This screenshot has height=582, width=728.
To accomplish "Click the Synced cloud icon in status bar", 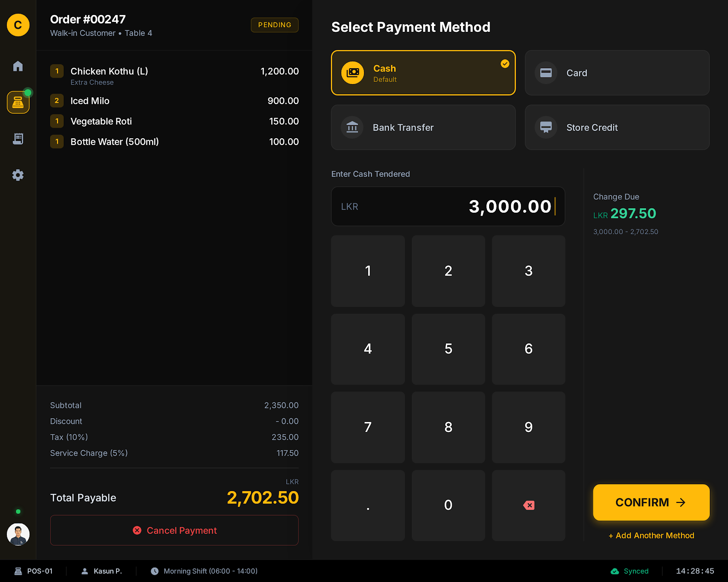I will pos(615,571).
